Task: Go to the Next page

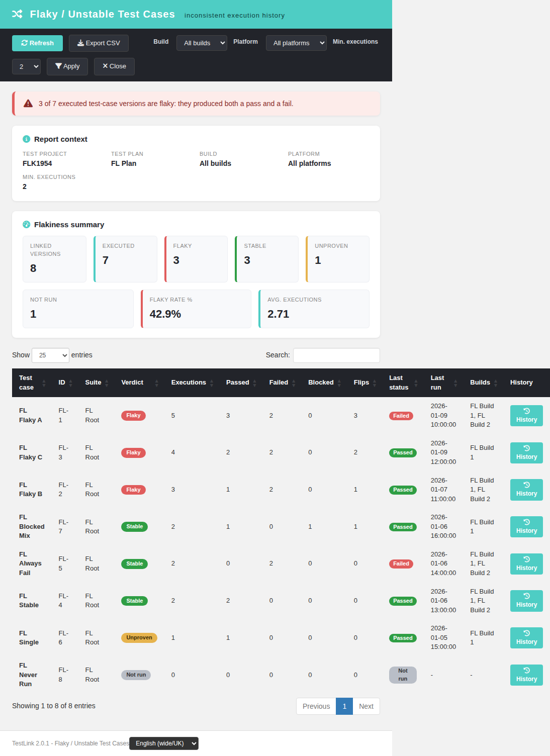Action: (366, 706)
